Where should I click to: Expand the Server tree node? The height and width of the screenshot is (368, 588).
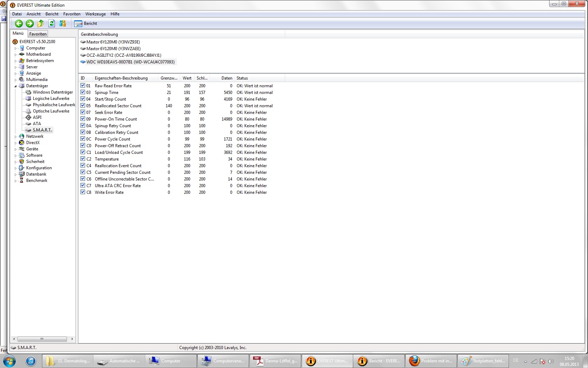15,67
